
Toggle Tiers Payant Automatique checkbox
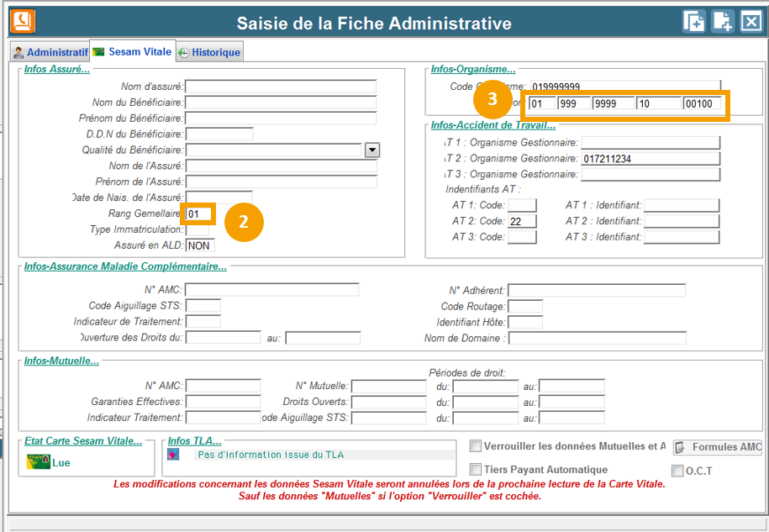click(475, 469)
